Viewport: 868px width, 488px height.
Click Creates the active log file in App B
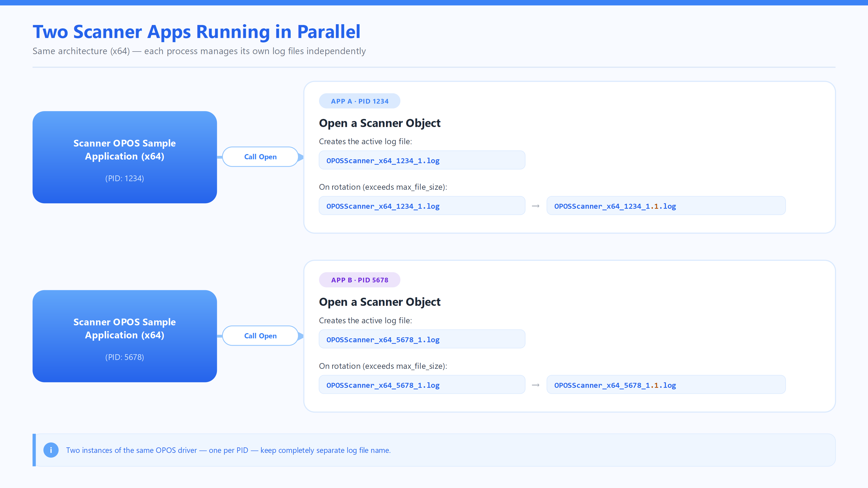coord(366,321)
